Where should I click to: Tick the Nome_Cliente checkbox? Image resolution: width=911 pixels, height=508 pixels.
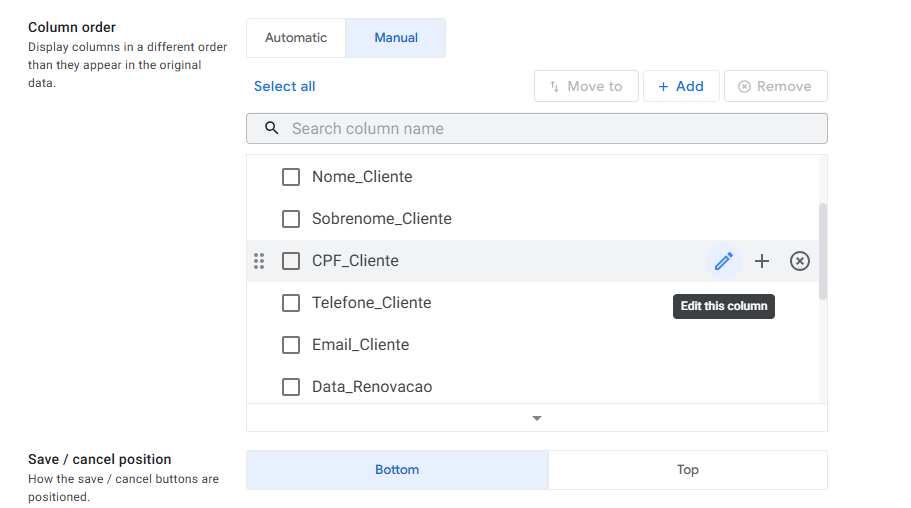click(291, 177)
